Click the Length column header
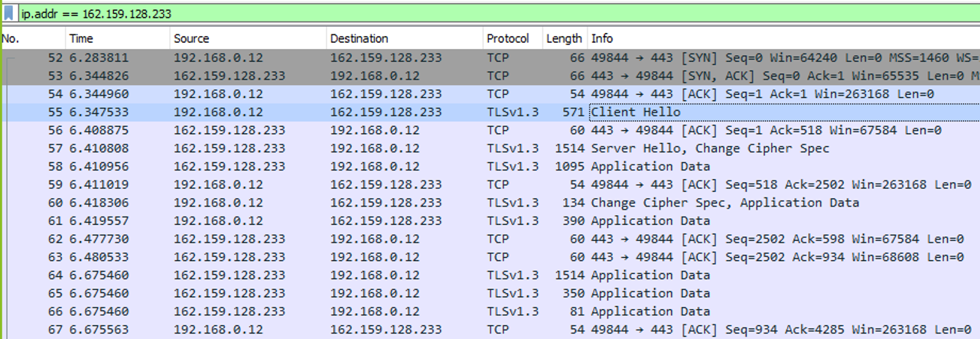This screenshot has height=339, width=980. pos(564,38)
